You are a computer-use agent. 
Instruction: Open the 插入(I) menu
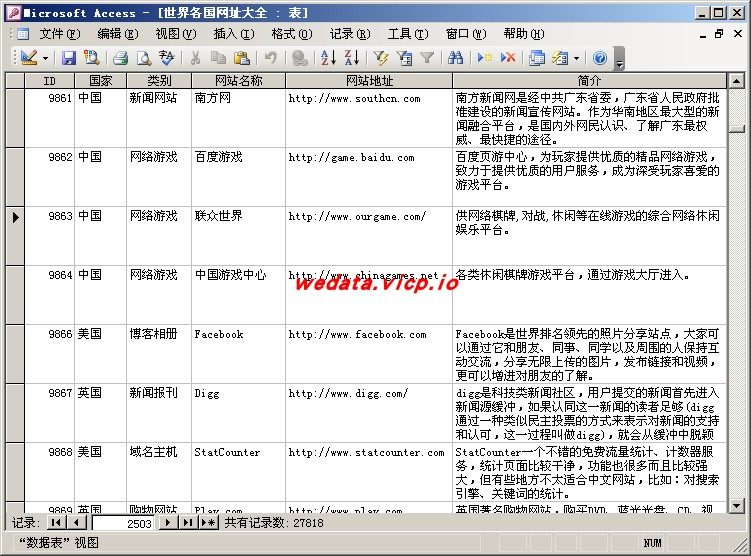tap(234, 34)
